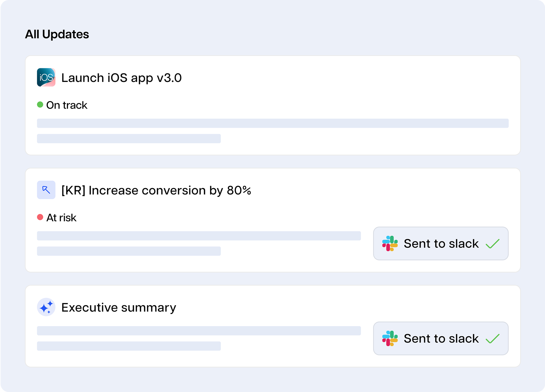Image resolution: width=545 pixels, height=392 pixels.
Task: Click Slack logo in Executive summary card
Action: (390, 338)
